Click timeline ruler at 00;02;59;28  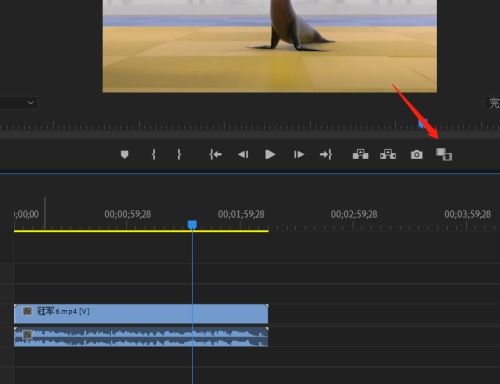pos(354,214)
